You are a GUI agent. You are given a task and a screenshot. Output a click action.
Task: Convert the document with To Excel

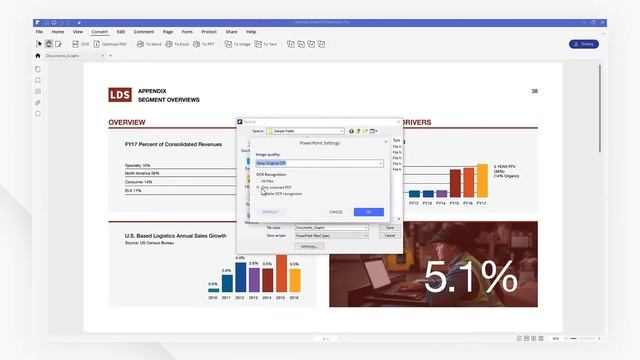pyautogui.click(x=177, y=44)
